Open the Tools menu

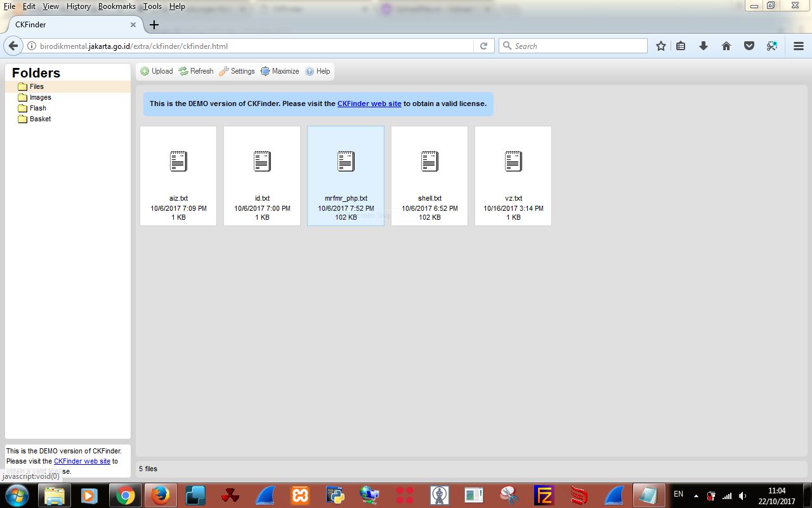click(152, 6)
